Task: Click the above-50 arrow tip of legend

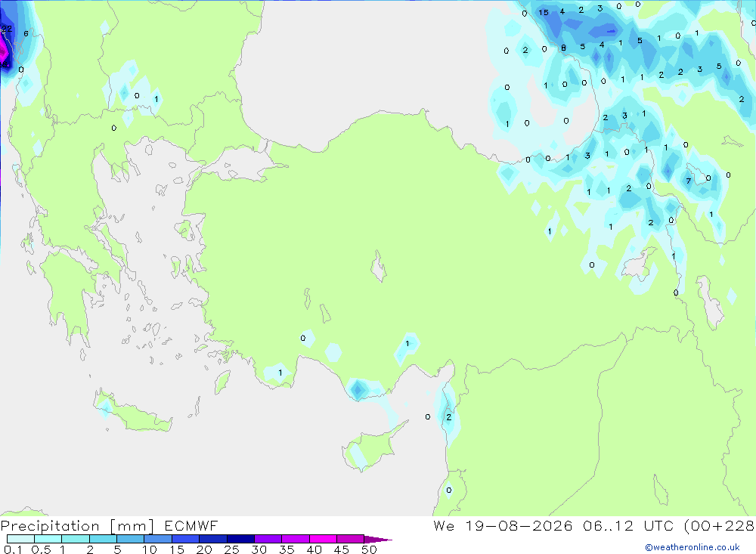Action: click(378, 539)
